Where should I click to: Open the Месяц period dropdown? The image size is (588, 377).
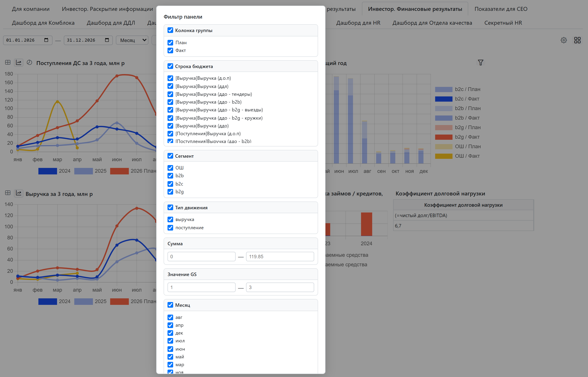(x=132, y=40)
